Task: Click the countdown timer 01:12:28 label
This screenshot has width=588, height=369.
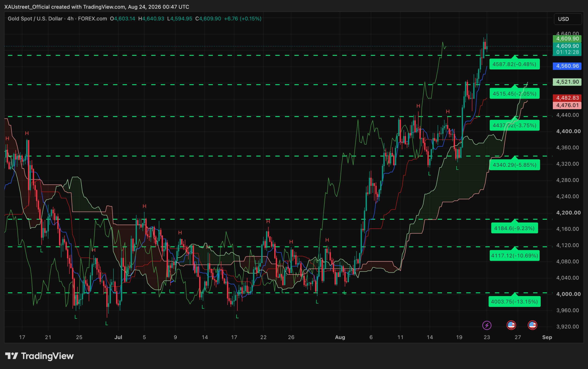Action: pyautogui.click(x=567, y=52)
